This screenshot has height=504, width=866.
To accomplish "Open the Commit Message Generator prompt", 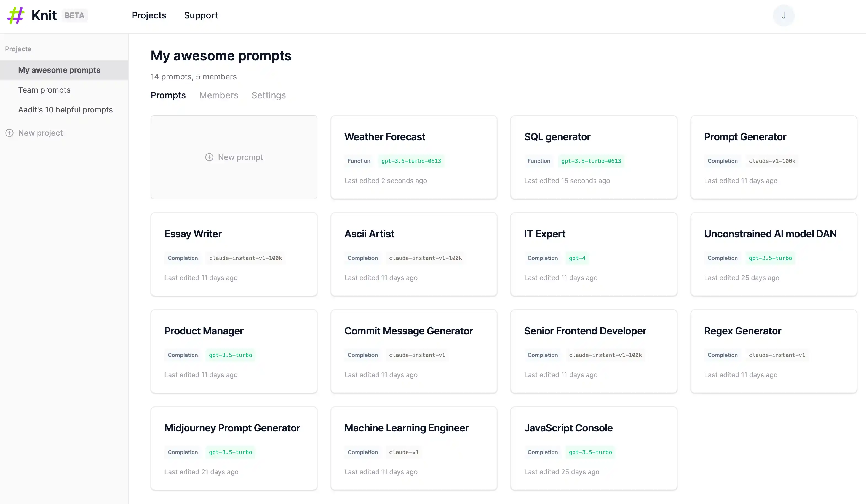I will 414,352.
